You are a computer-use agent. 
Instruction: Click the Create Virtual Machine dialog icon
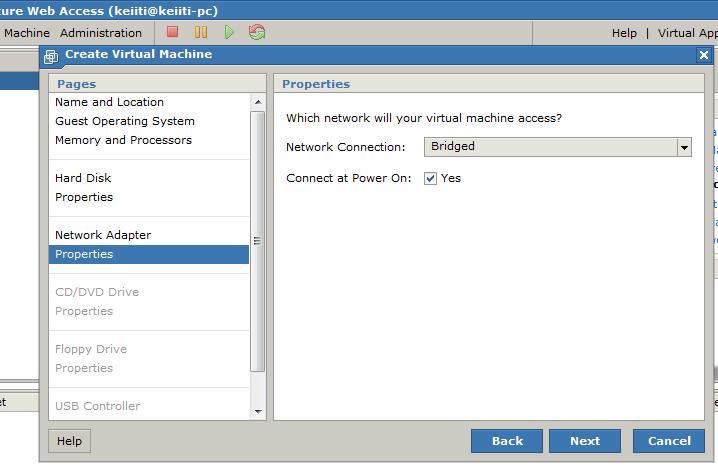tap(51, 56)
